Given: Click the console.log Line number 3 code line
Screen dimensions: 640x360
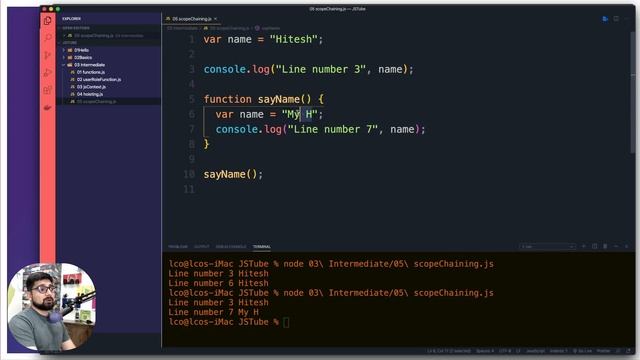Looking at the screenshot, I should click(308, 69).
